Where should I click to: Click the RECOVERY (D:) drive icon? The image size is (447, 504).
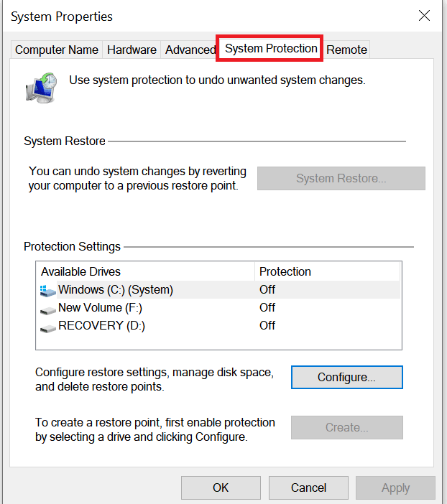(48, 327)
